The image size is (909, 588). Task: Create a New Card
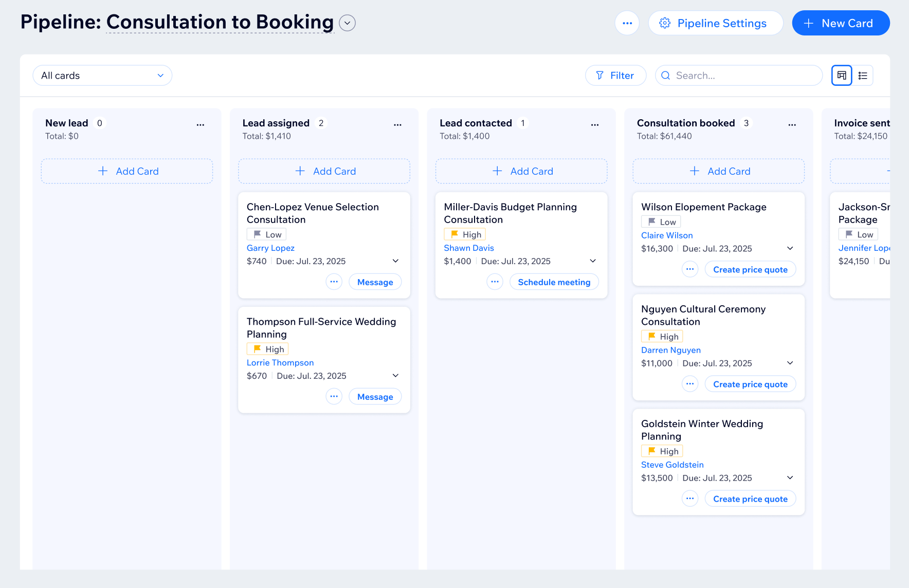pos(841,23)
